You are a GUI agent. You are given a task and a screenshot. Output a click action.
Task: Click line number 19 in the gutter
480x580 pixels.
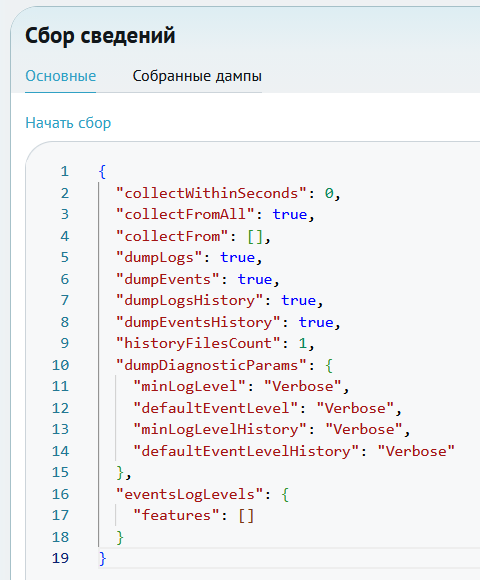coord(60,559)
